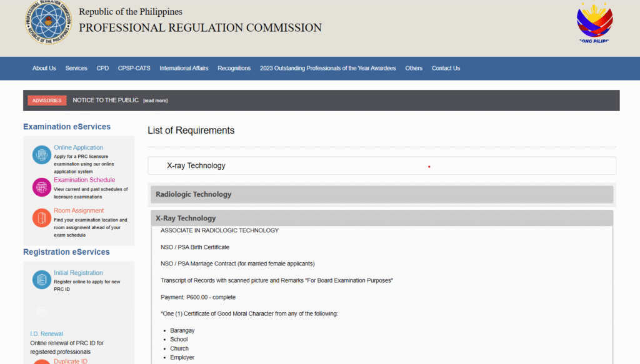Click the Church bullet item
Screen dimensions: 640x364
click(179, 348)
